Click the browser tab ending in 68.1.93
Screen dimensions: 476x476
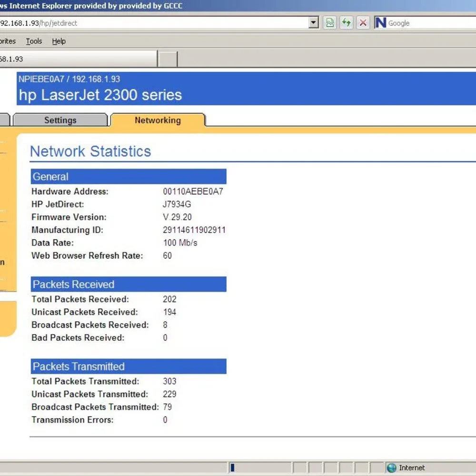(79, 59)
